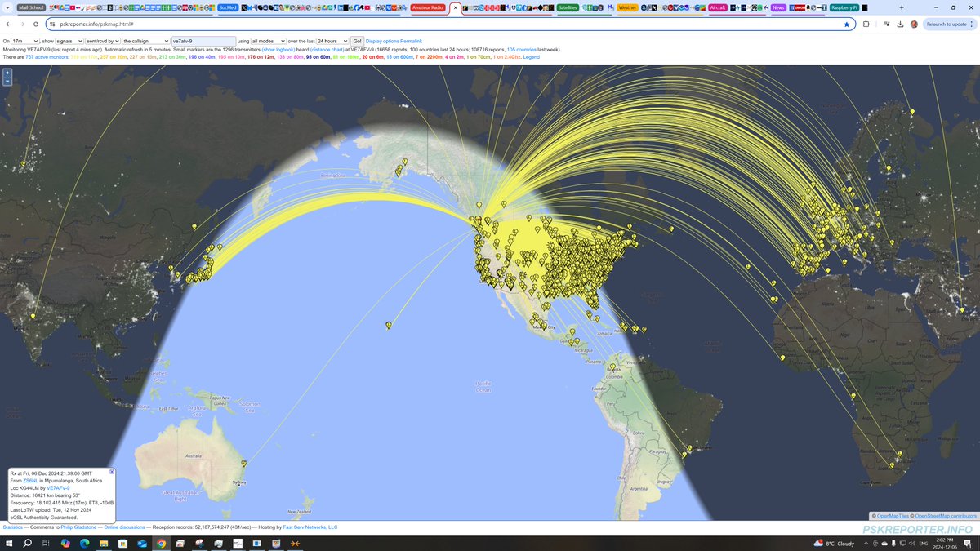The image size is (980, 551).
Task: Open the Aircraft tab group
Action: pos(718,7)
